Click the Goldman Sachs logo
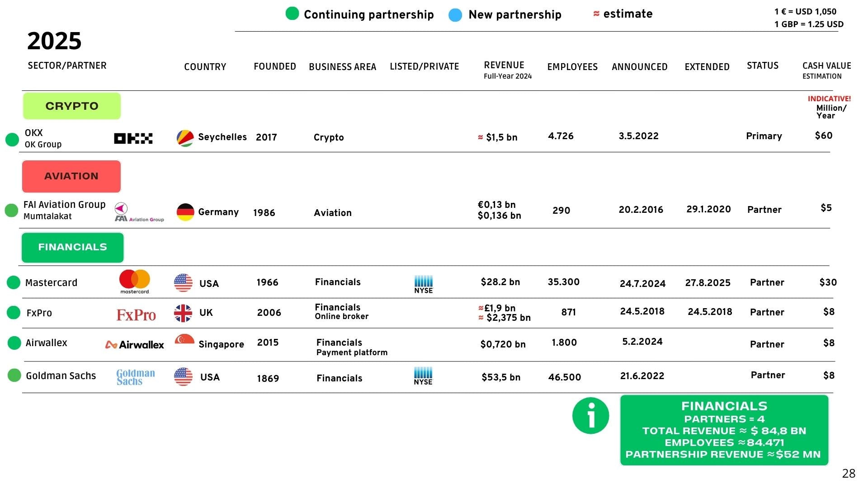Screen dimensions: 868x488 [135, 377]
